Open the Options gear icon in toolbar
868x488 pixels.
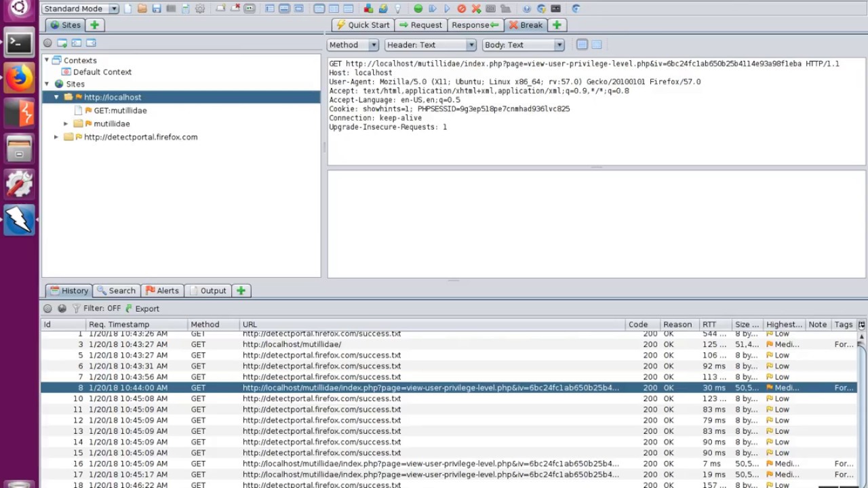pos(200,9)
